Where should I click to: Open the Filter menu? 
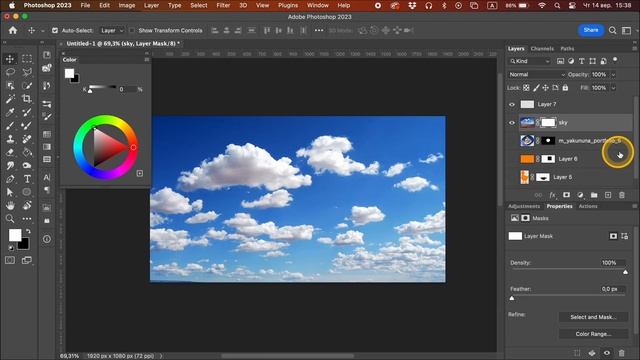pyautogui.click(x=223, y=5)
